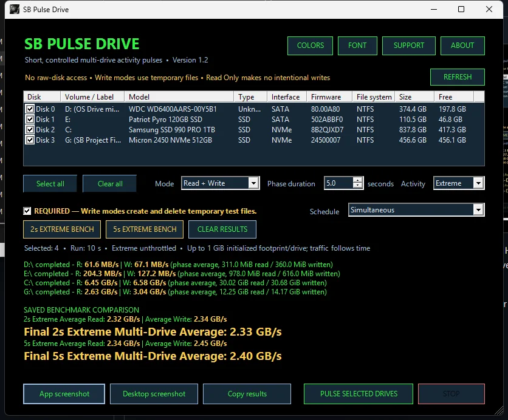
Task: Click the C:\ completed result line
Action: click(175, 282)
